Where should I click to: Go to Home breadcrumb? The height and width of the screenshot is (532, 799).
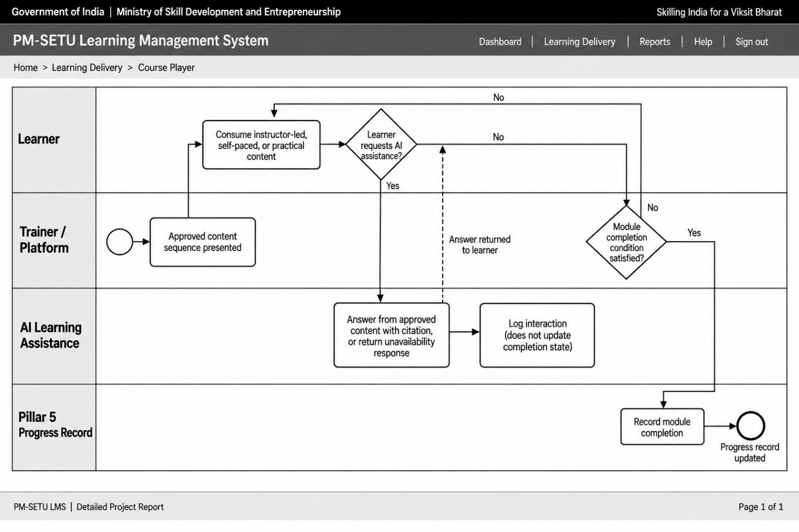(x=26, y=67)
